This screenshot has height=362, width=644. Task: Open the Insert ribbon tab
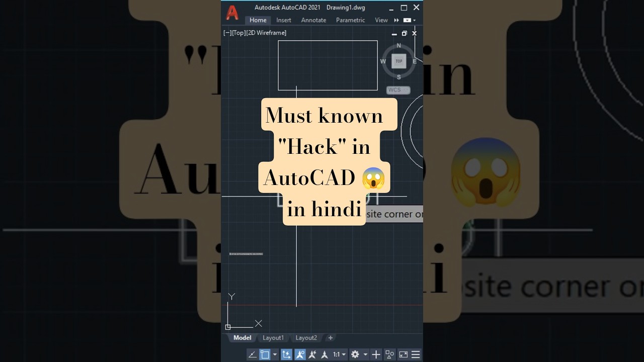tap(284, 20)
